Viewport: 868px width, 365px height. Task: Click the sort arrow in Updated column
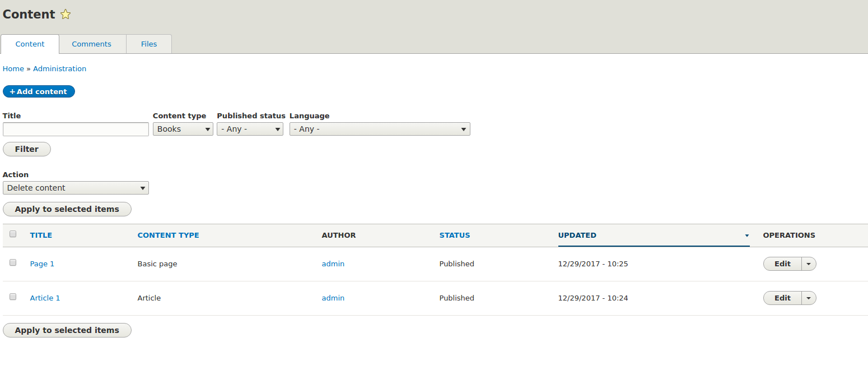pyautogui.click(x=747, y=236)
